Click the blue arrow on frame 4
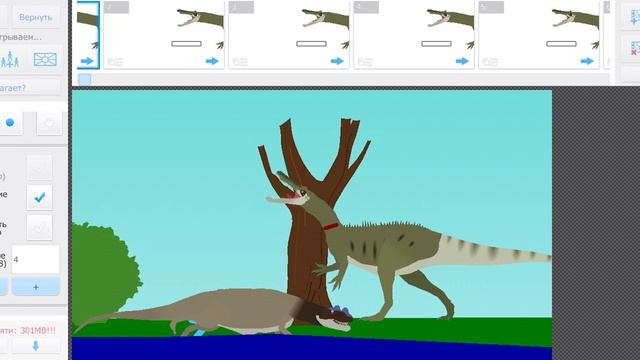 coord(462,61)
